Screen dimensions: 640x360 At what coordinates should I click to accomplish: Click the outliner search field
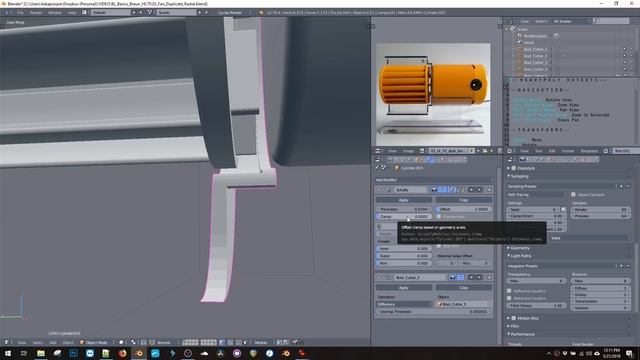[x=611, y=21]
